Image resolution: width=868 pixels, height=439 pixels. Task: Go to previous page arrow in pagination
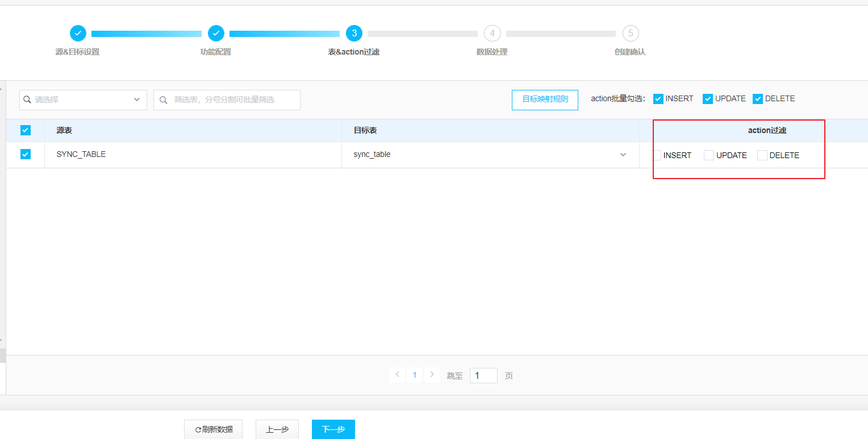397,375
